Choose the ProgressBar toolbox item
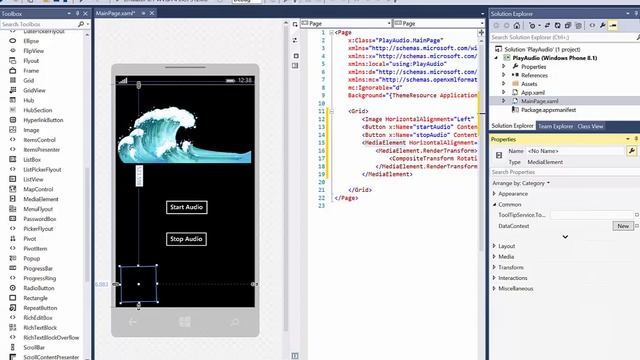Screen dimensions: 640x360 click(38, 269)
